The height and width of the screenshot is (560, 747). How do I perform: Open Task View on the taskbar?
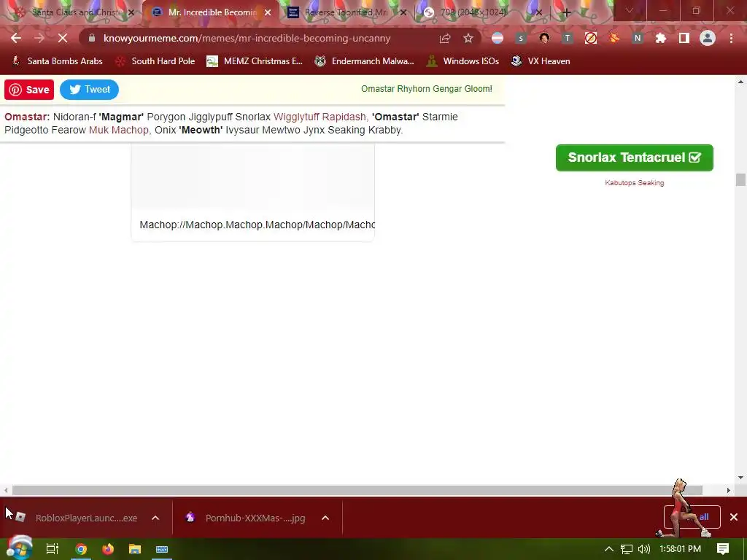pos(53,549)
